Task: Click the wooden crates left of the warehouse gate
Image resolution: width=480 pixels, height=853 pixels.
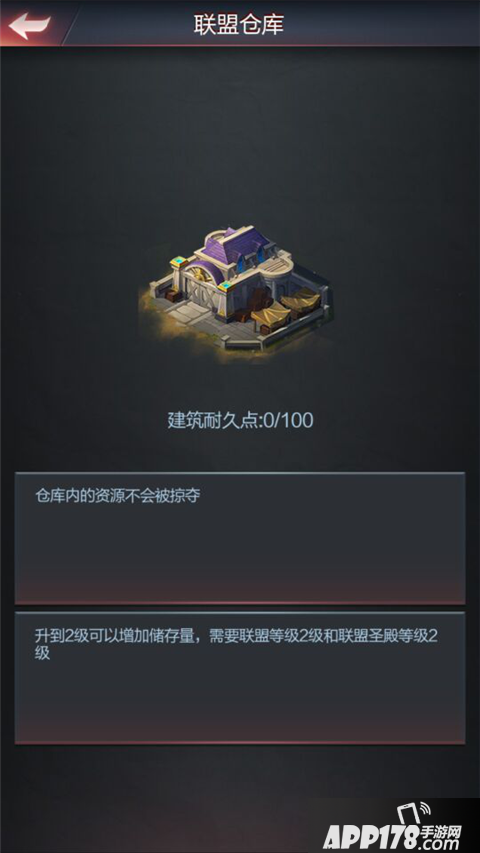Action: 173,296
